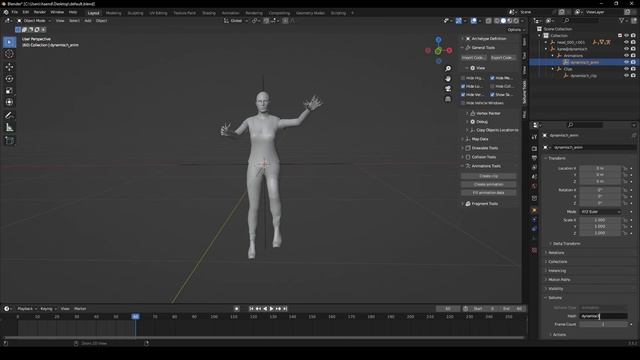Screen dimensions: 640x360
Task: Open the File menu
Action: point(15,12)
